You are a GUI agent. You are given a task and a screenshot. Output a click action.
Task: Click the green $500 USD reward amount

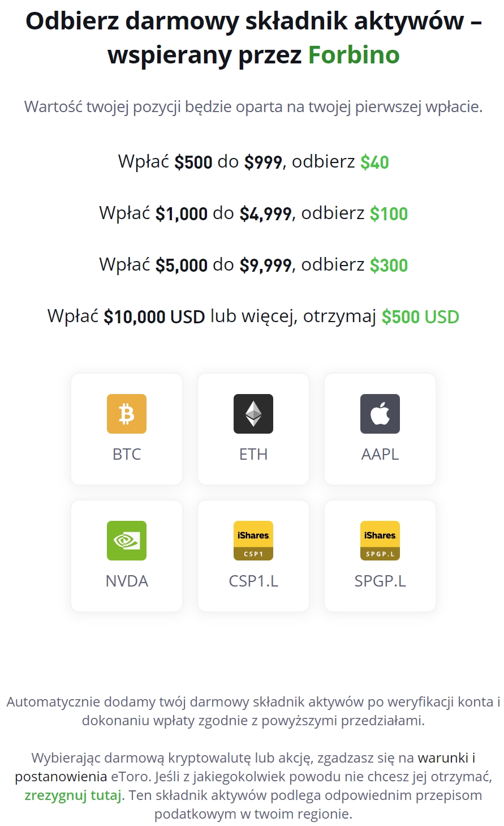tap(420, 317)
